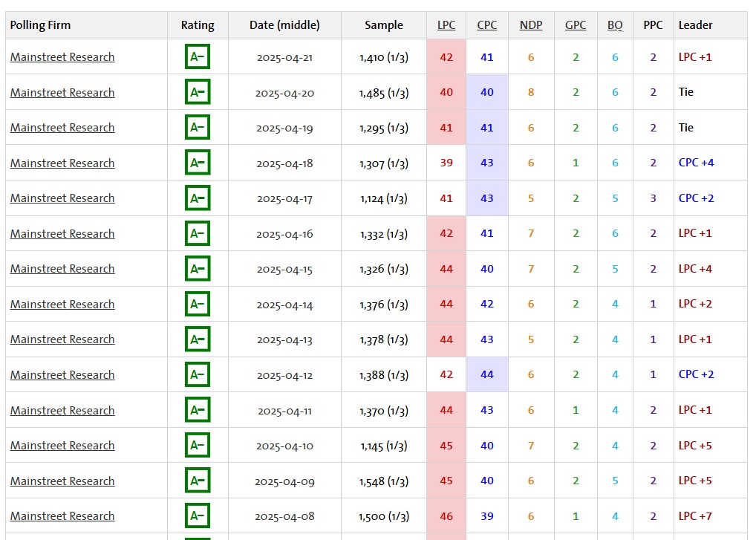Click the A− rating icon in 2025-04-10 row
The image size is (756, 540).
pyautogui.click(x=198, y=445)
